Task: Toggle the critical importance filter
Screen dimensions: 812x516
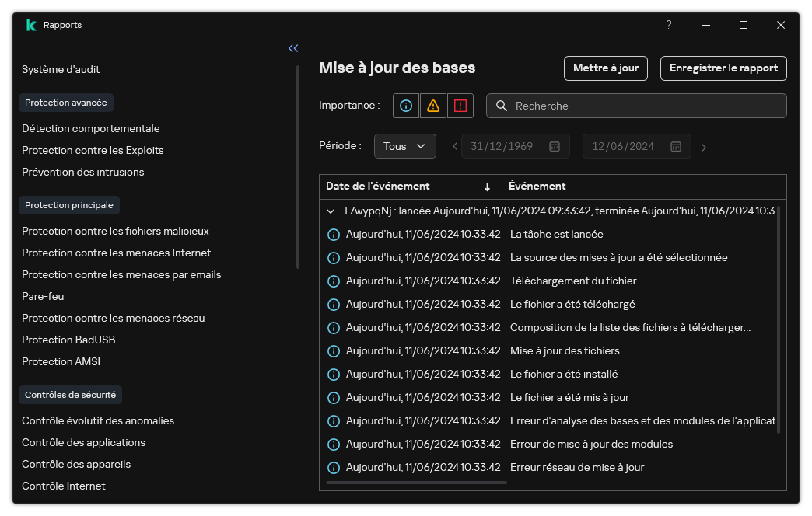Action: [x=460, y=106]
